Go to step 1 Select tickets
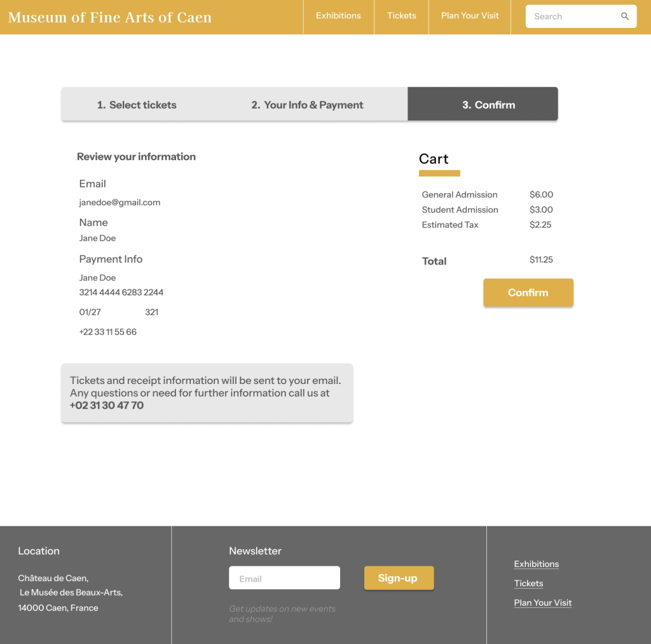This screenshot has width=651, height=644. click(x=137, y=105)
